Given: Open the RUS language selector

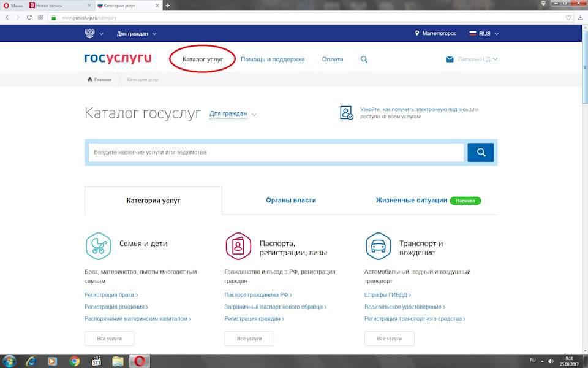Looking at the screenshot, I should click(484, 33).
